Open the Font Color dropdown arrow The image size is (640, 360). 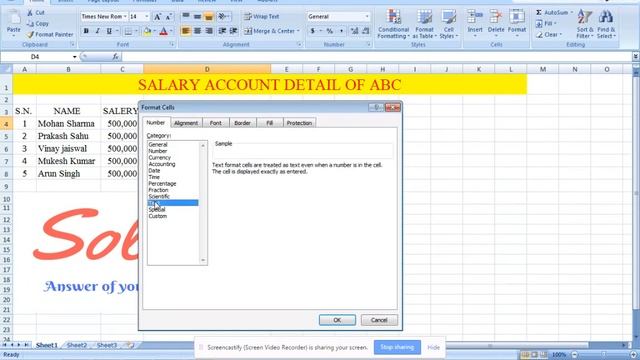(171, 31)
